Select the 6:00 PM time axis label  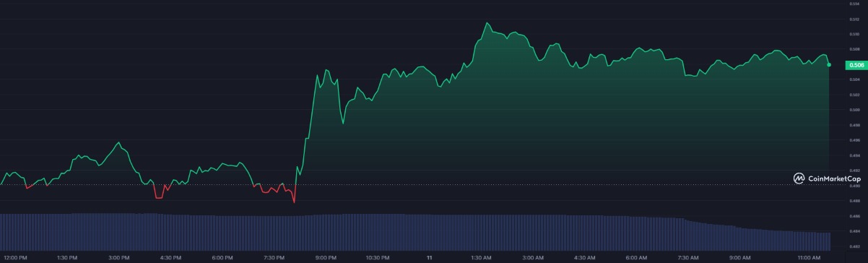(x=222, y=258)
